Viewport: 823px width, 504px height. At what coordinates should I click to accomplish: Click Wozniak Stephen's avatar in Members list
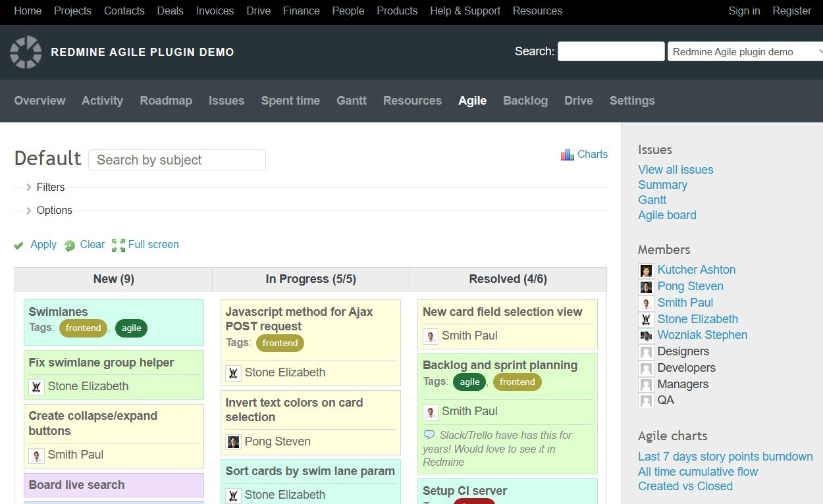[646, 336]
